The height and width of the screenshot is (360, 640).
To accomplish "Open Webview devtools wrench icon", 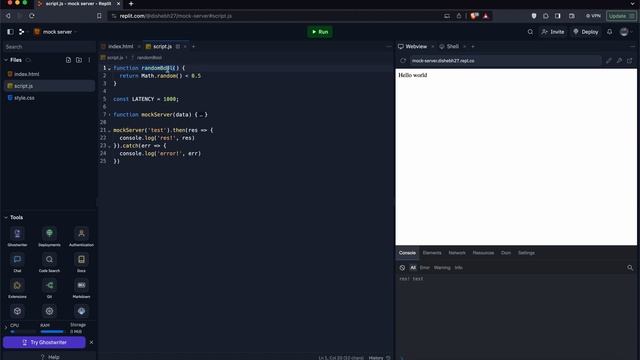I will 619,60.
